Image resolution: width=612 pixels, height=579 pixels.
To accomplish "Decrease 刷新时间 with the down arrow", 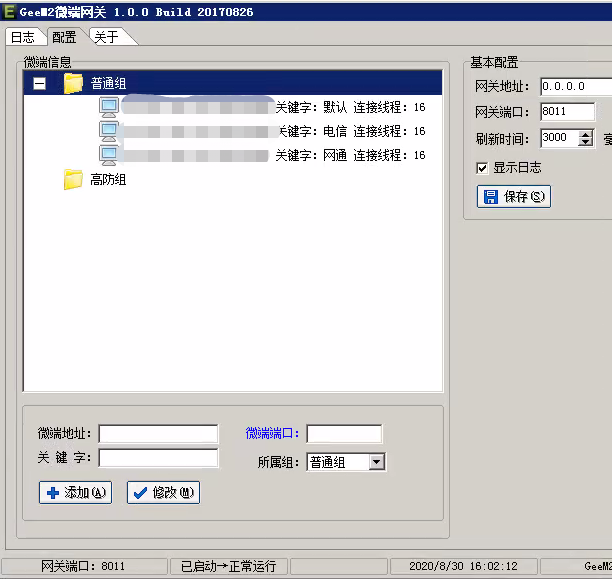I will point(586,143).
